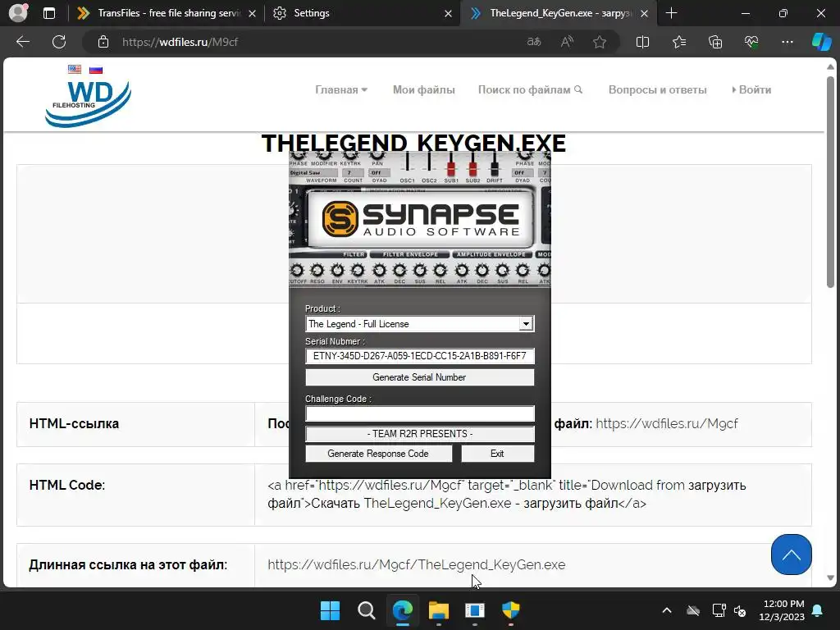Image resolution: width=840 pixels, height=630 pixels.
Task: Click the Exit button in keygen
Action: [x=497, y=453]
